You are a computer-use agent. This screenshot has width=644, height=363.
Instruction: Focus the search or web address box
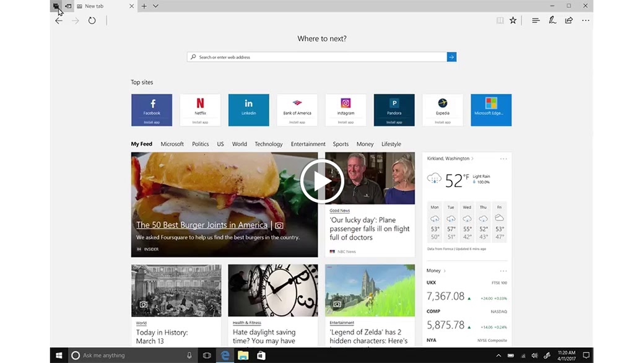[316, 57]
